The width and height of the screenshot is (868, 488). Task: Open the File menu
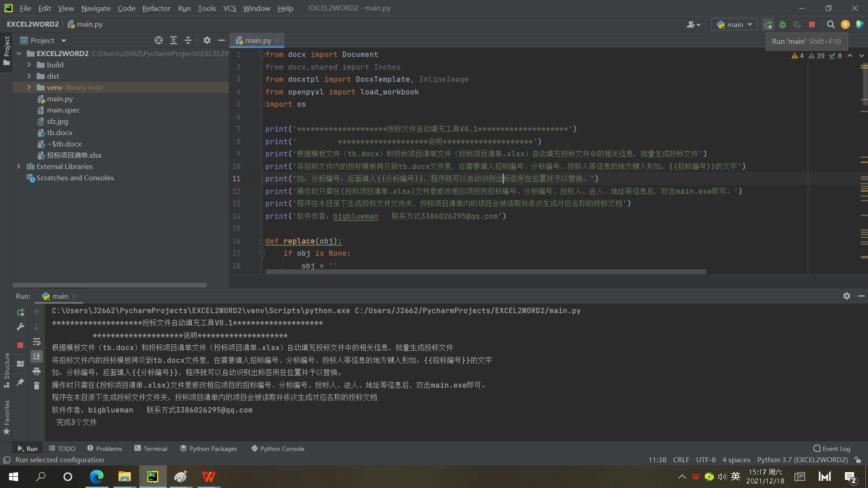point(25,8)
